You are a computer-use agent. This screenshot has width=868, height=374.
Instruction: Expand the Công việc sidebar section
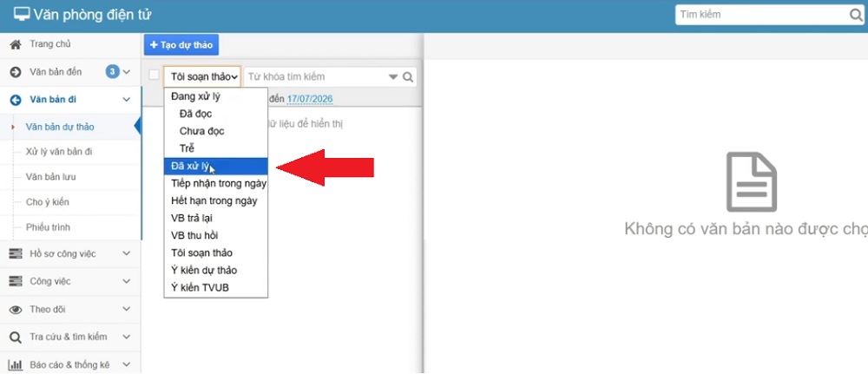pos(126,281)
